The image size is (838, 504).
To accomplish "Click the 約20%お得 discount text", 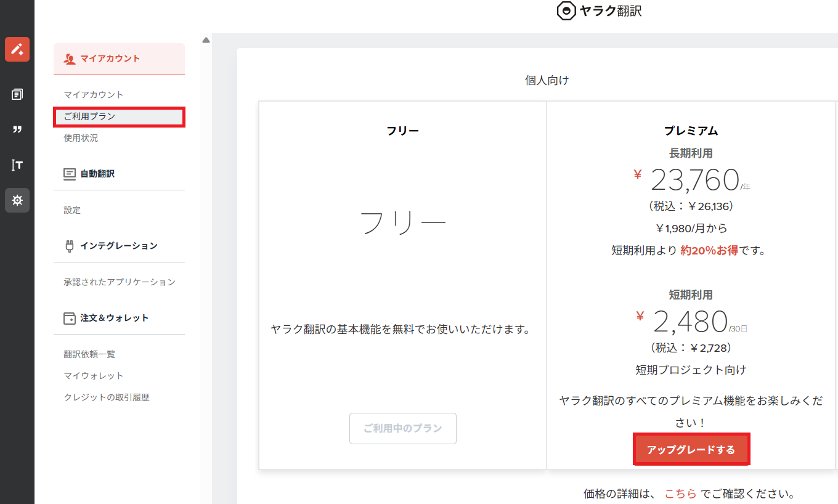I will click(709, 251).
